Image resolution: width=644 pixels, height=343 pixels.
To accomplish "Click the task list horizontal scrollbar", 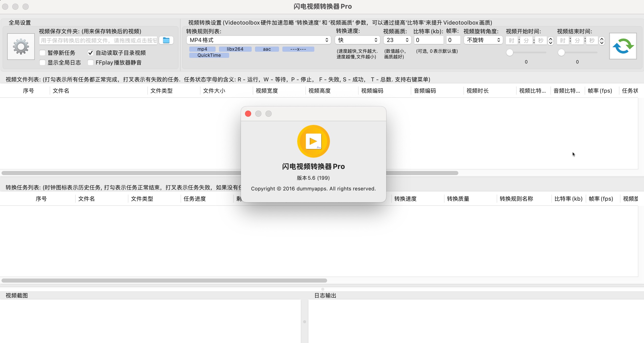I will (x=164, y=281).
